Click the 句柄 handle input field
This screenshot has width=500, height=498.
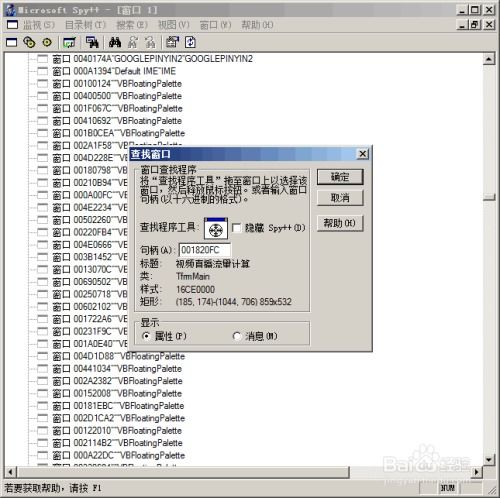204,250
